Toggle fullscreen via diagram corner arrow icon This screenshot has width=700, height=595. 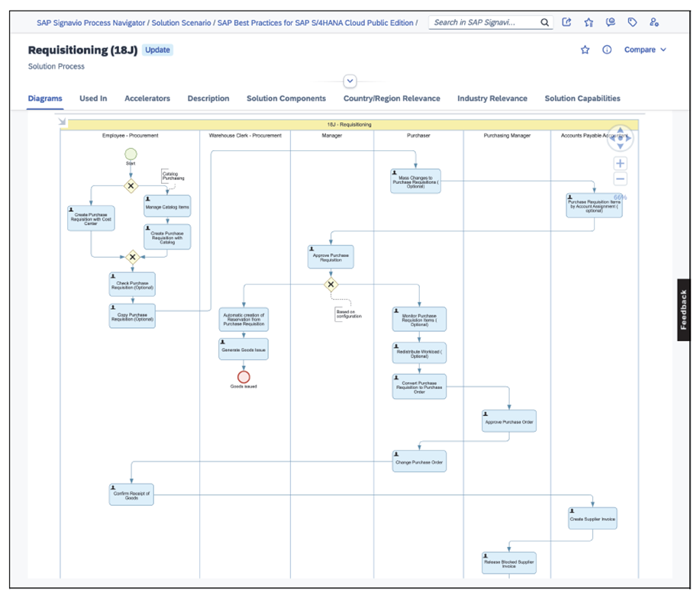62,121
